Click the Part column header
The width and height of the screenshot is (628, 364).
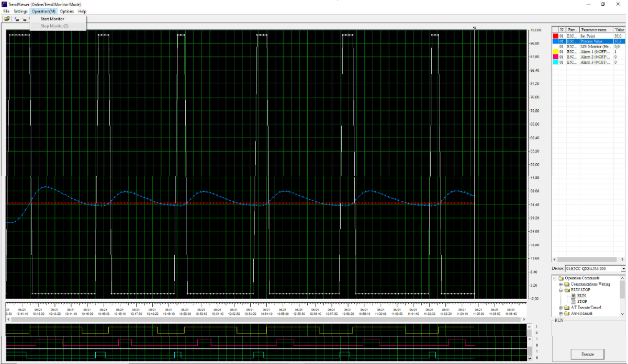pos(573,30)
